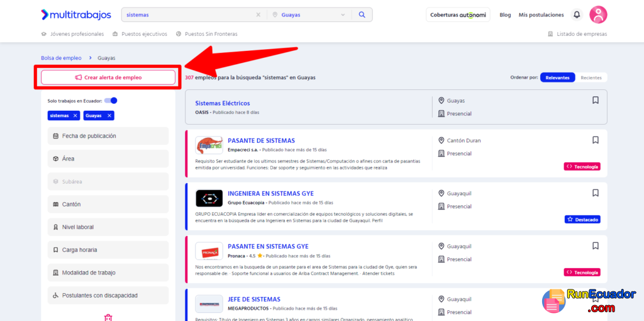The image size is (644, 321).
Task: Click the blue search magnifier button
Action: pyautogui.click(x=362, y=14)
